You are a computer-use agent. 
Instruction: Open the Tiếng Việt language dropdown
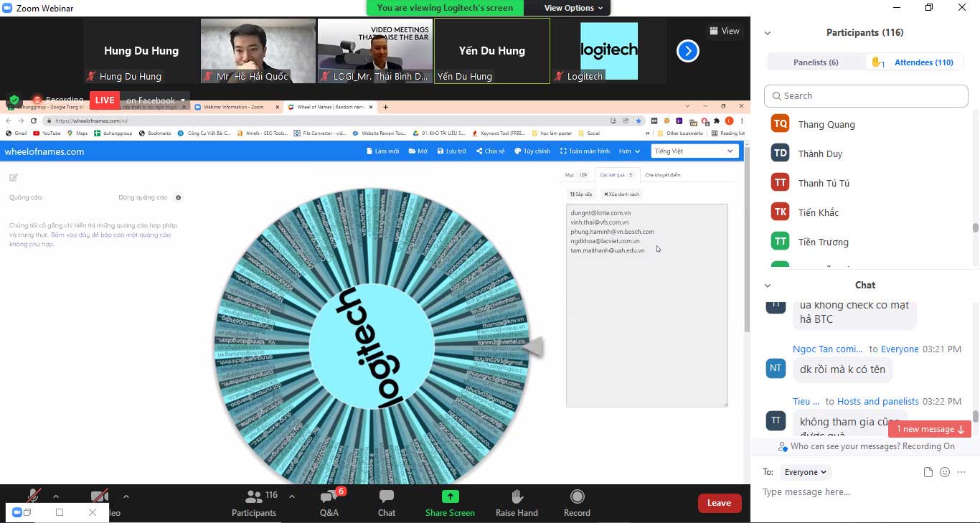694,151
